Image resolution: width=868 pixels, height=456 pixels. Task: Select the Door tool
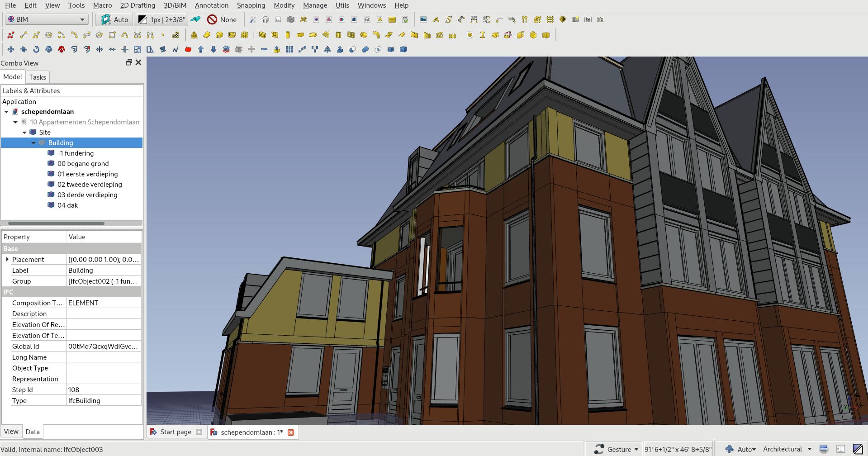coord(338,35)
